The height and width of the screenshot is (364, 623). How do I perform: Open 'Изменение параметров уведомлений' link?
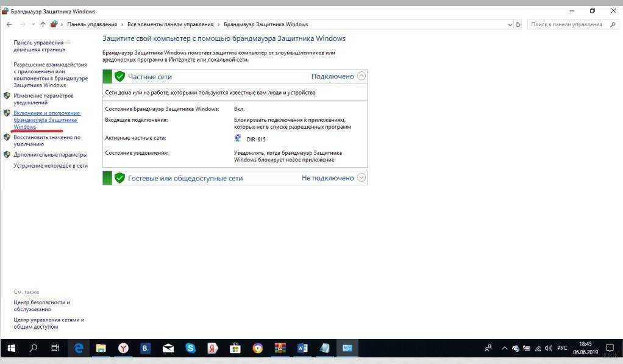click(43, 99)
